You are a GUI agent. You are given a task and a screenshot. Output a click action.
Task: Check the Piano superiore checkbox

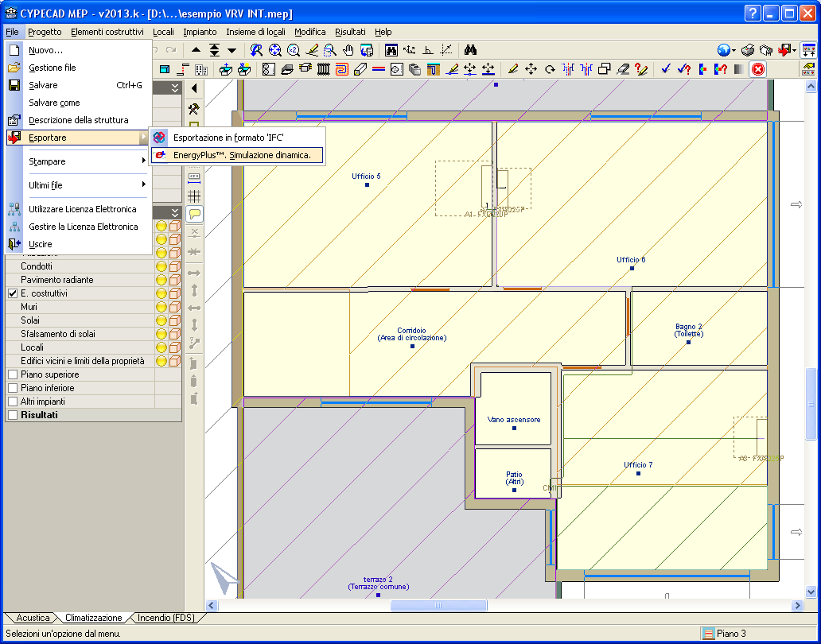coord(13,374)
